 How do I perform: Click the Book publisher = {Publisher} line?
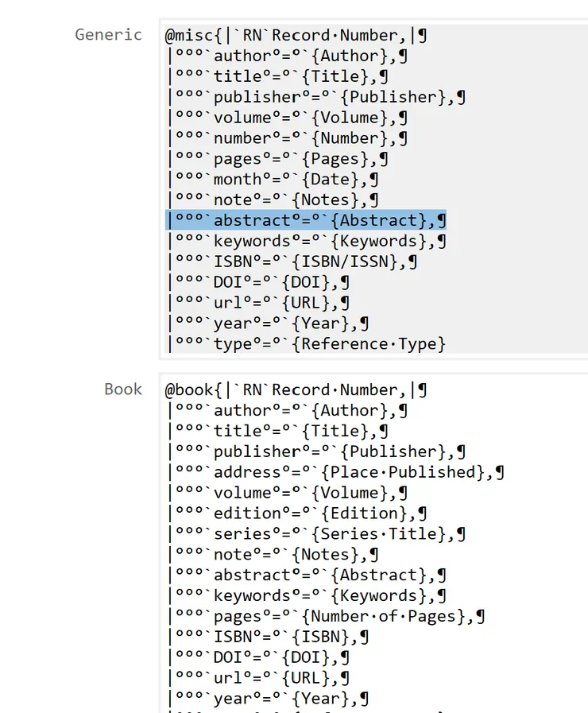[317, 452]
